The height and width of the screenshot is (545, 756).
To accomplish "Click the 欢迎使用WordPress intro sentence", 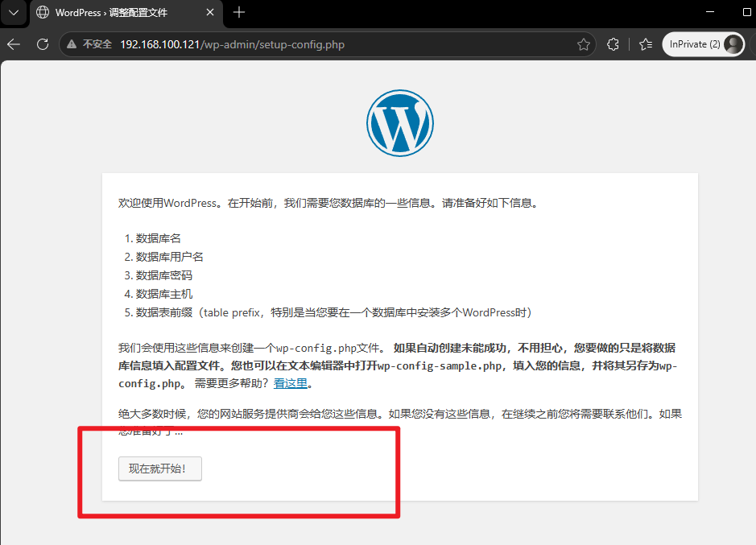I will point(328,203).
